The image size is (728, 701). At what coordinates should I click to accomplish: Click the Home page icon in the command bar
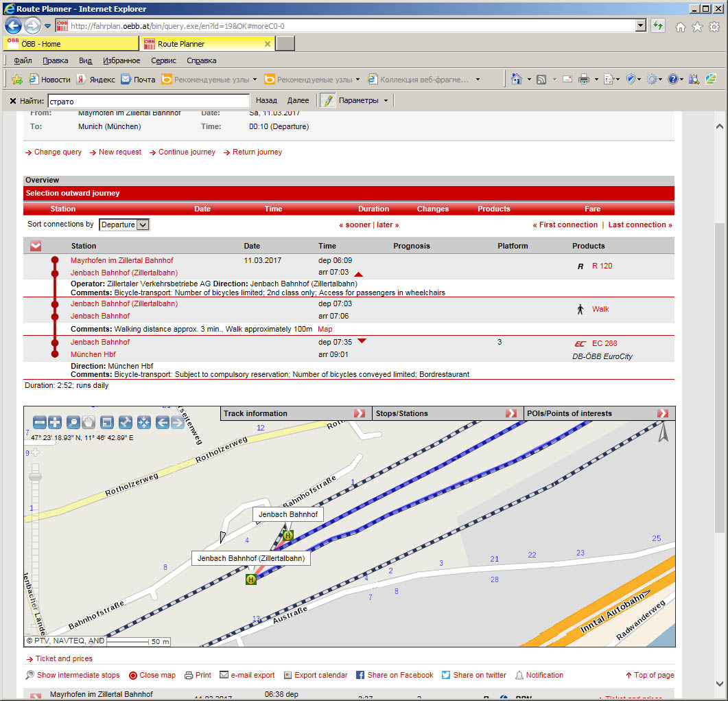point(516,80)
